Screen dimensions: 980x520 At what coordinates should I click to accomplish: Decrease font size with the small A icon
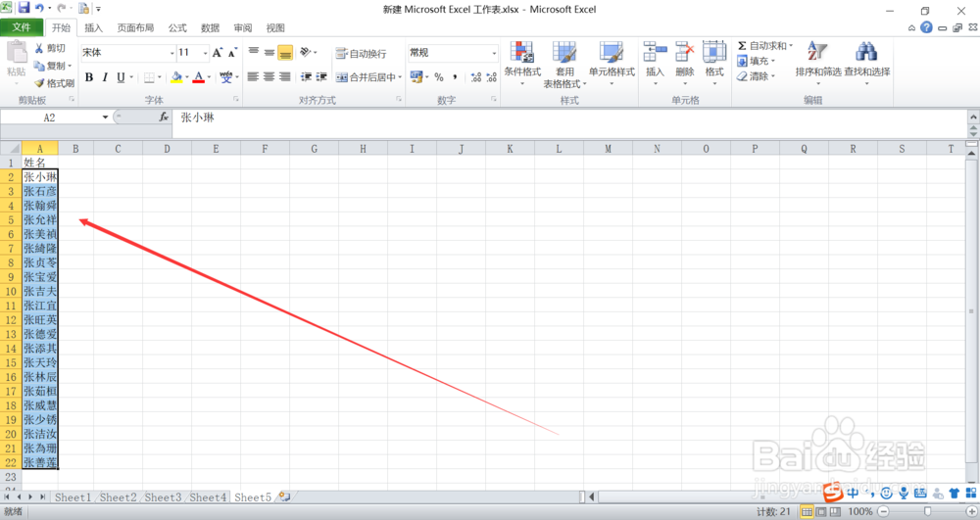pos(232,53)
